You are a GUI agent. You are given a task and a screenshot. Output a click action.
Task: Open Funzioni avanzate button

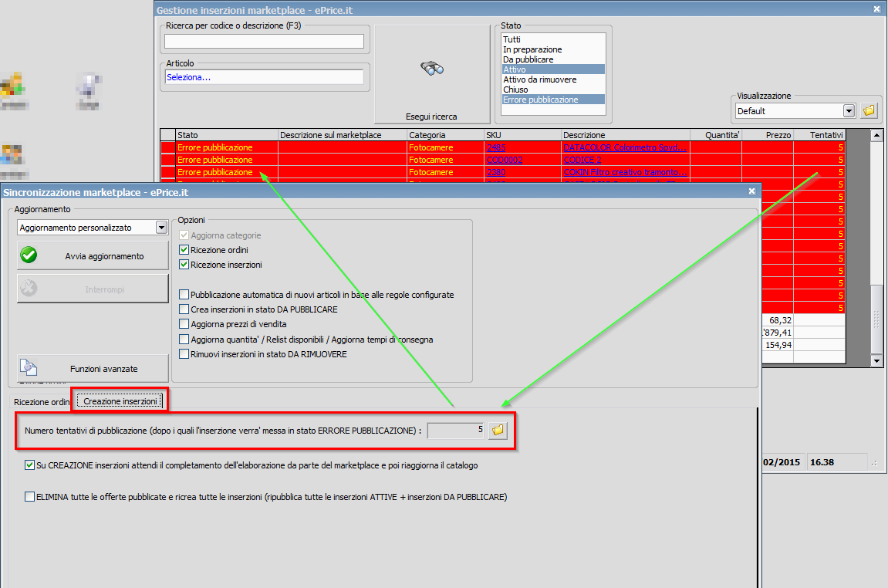93,368
